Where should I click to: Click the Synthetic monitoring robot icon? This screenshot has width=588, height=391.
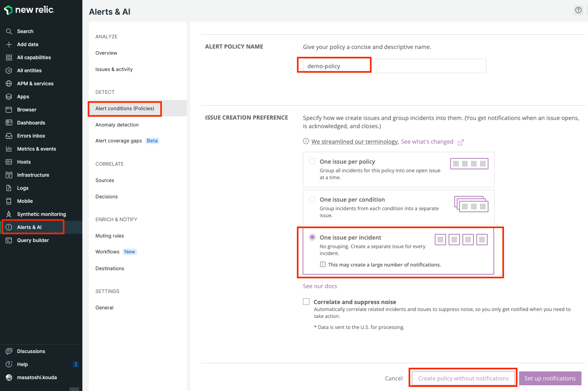click(9, 214)
